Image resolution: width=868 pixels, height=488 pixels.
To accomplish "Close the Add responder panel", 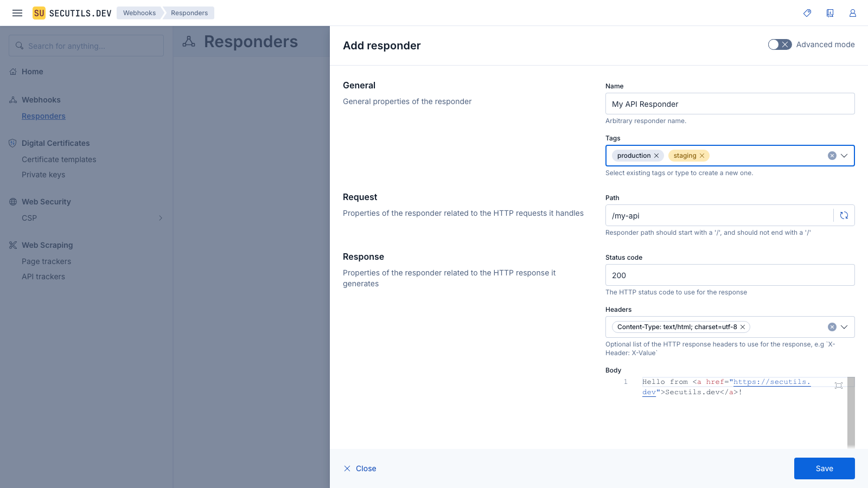I will click(x=360, y=468).
